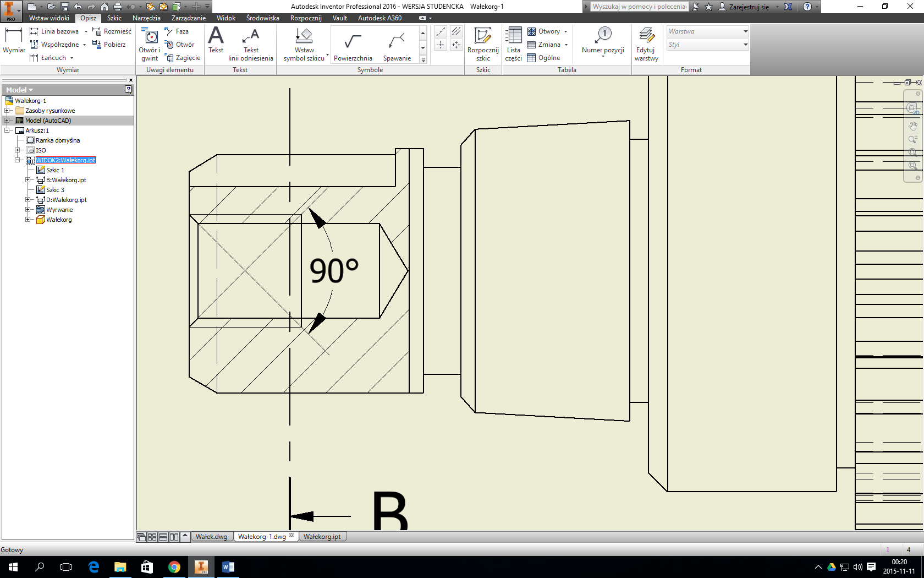Click Zarejestruj się sign-in link
The height and width of the screenshot is (578, 924).
coord(749,7)
